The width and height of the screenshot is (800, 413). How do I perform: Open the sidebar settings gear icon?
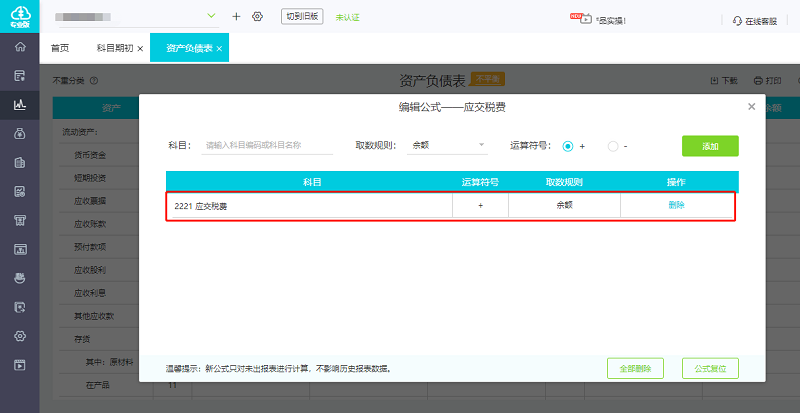coord(19,336)
